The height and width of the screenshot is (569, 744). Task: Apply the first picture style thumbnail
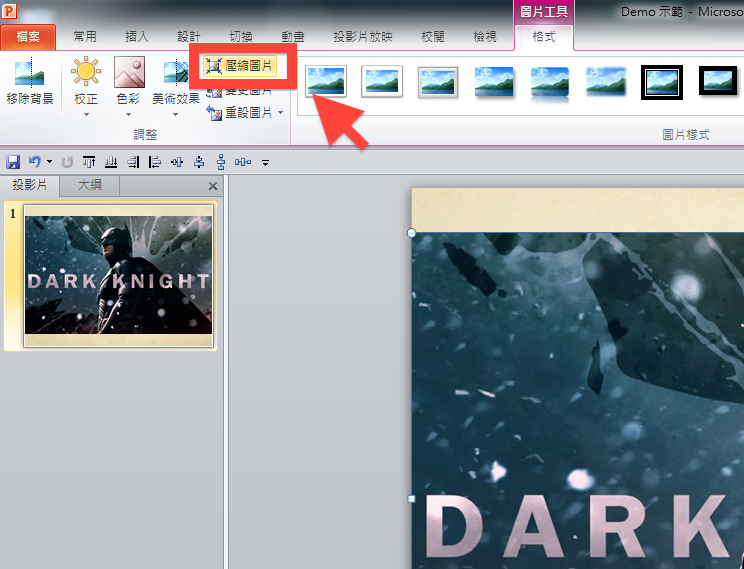(326, 81)
